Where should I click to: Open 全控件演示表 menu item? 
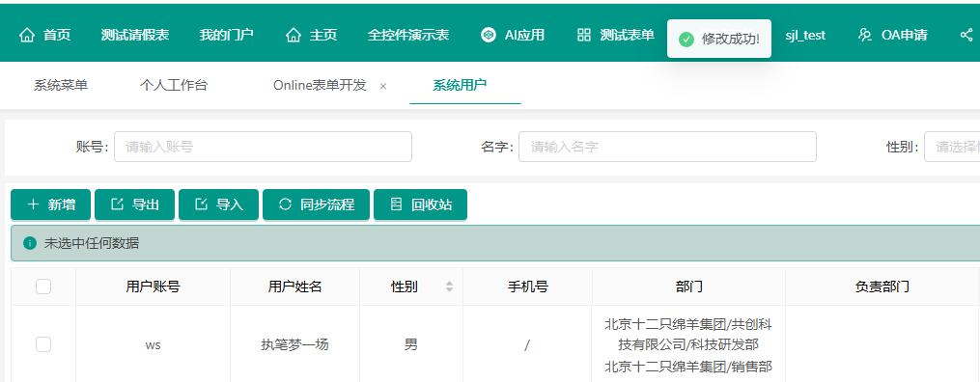pos(408,35)
